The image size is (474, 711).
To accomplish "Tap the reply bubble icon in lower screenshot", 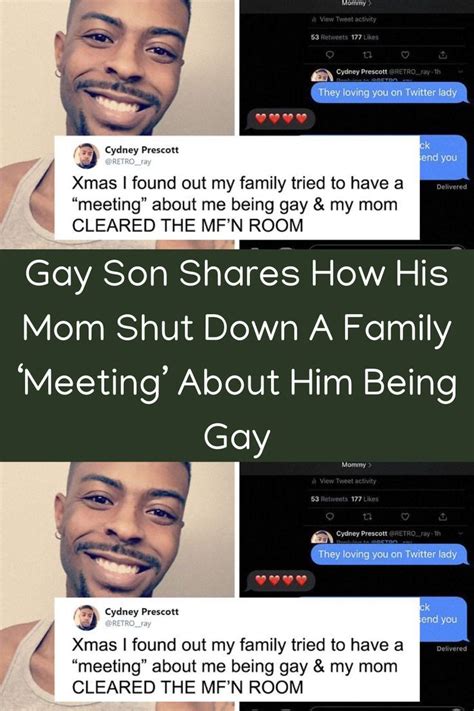I will tap(330, 516).
